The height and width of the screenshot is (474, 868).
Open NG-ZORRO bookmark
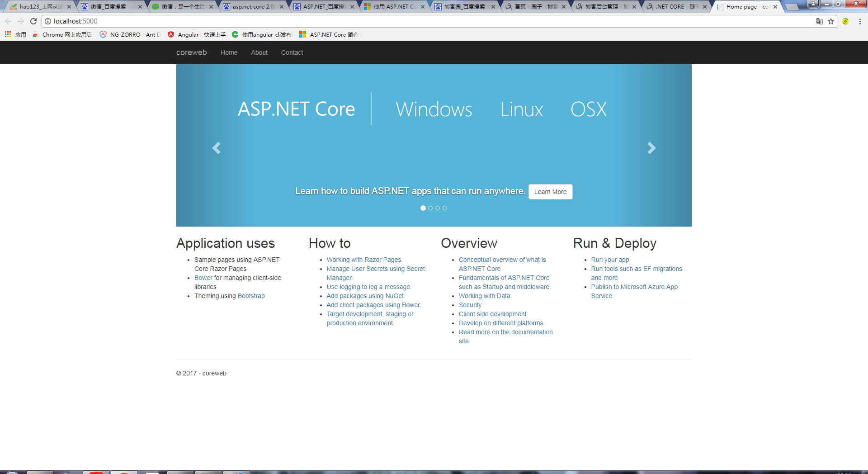coord(130,34)
